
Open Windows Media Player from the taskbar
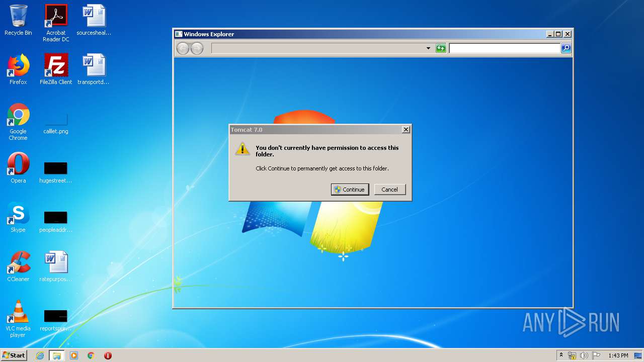[x=74, y=355]
